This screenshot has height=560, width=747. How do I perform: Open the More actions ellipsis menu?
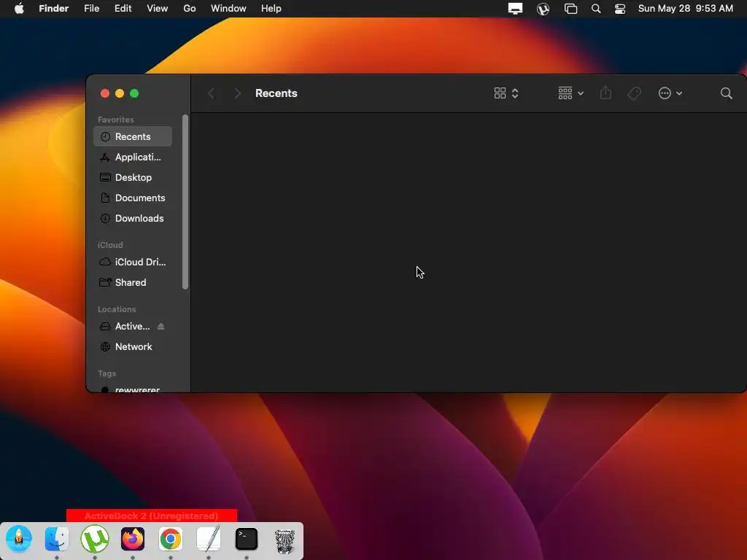(670, 93)
